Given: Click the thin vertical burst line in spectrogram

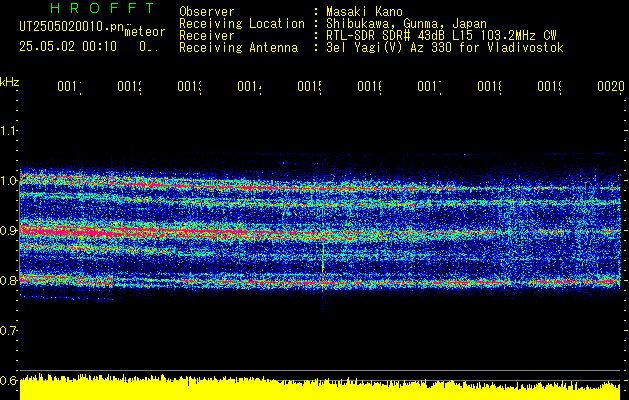Looking at the screenshot, I should click(x=323, y=259).
